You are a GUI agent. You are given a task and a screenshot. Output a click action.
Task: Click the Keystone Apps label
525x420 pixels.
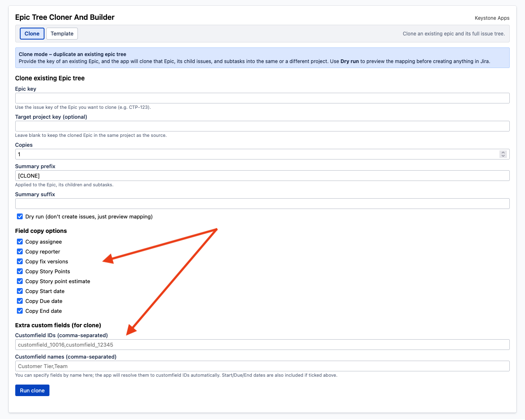tap(492, 18)
